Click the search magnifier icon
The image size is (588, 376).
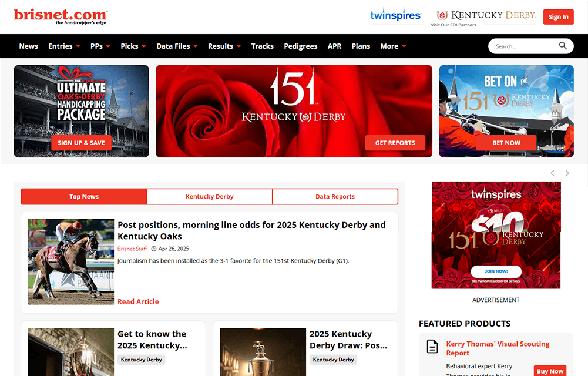[x=563, y=46]
